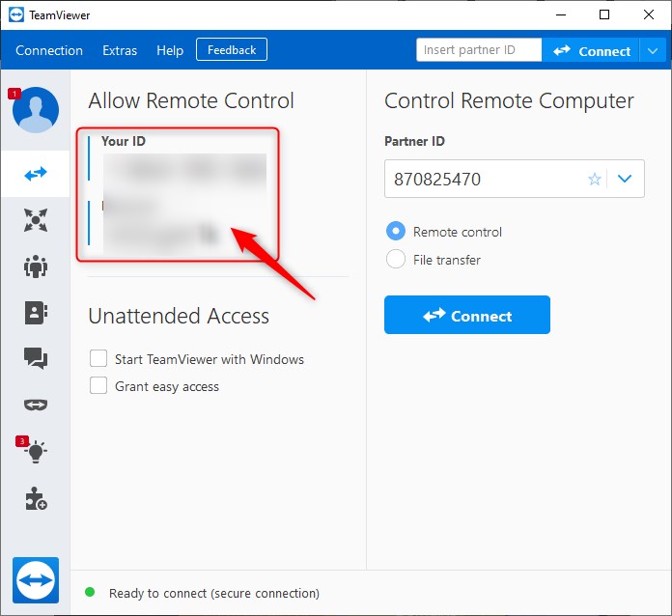The width and height of the screenshot is (672, 616).
Task: Click the Control Remote Computer heading
Action: [x=509, y=101]
